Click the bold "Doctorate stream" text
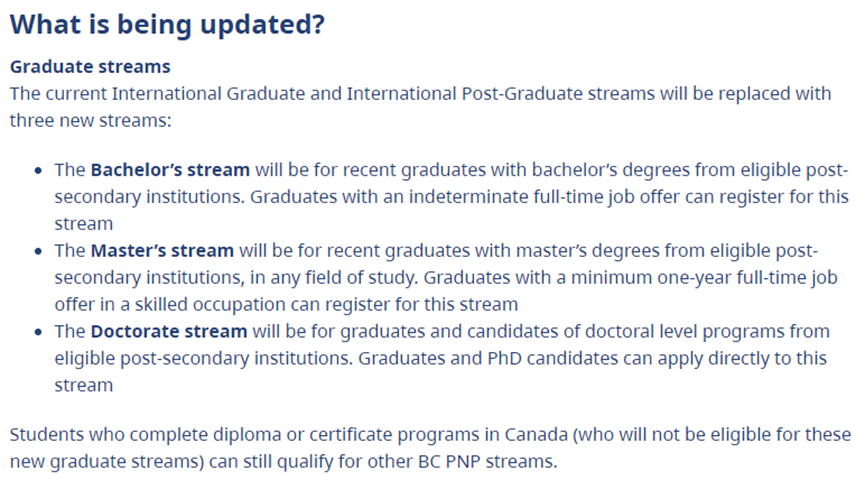865x480 pixels. click(x=169, y=331)
